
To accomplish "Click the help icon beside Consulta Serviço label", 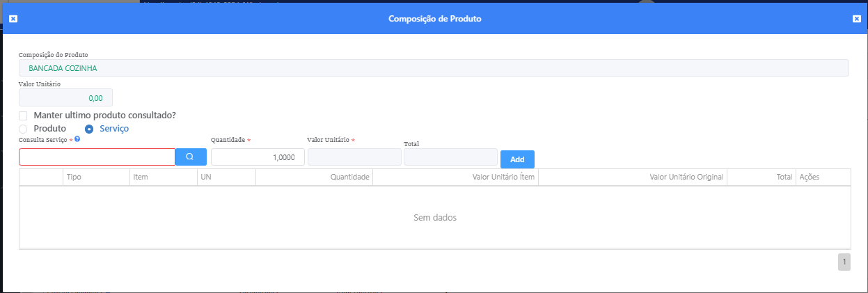I will coord(77,139).
